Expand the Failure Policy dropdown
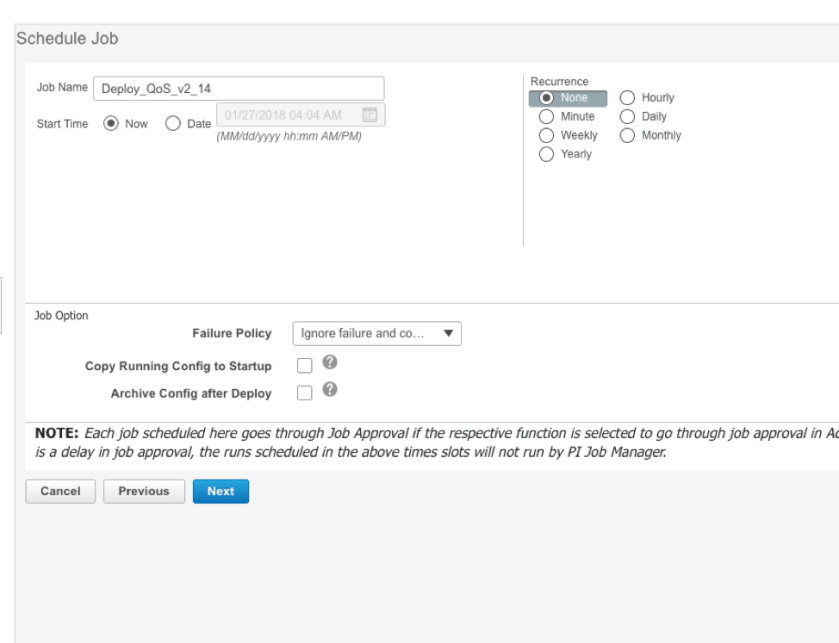The height and width of the screenshot is (643, 839). click(x=376, y=333)
